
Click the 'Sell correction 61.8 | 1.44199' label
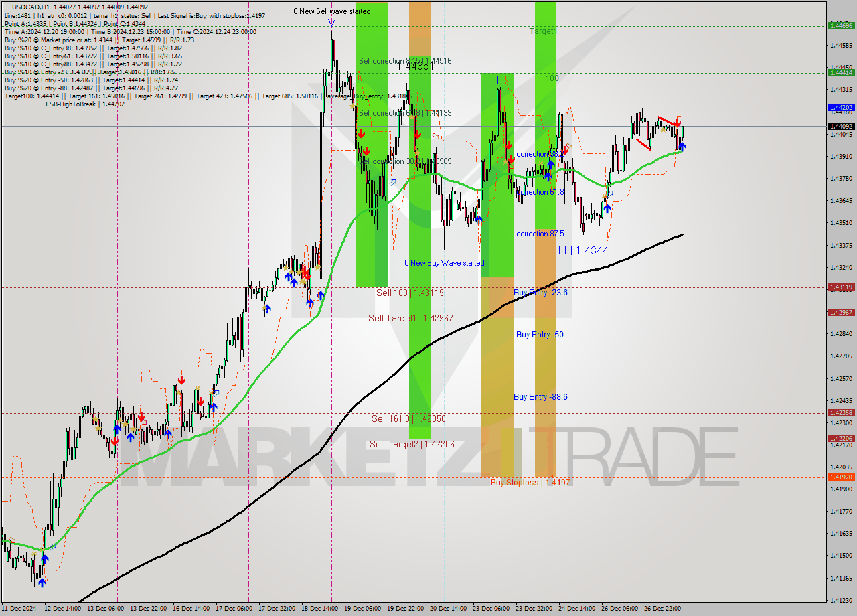[x=405, y=113]
